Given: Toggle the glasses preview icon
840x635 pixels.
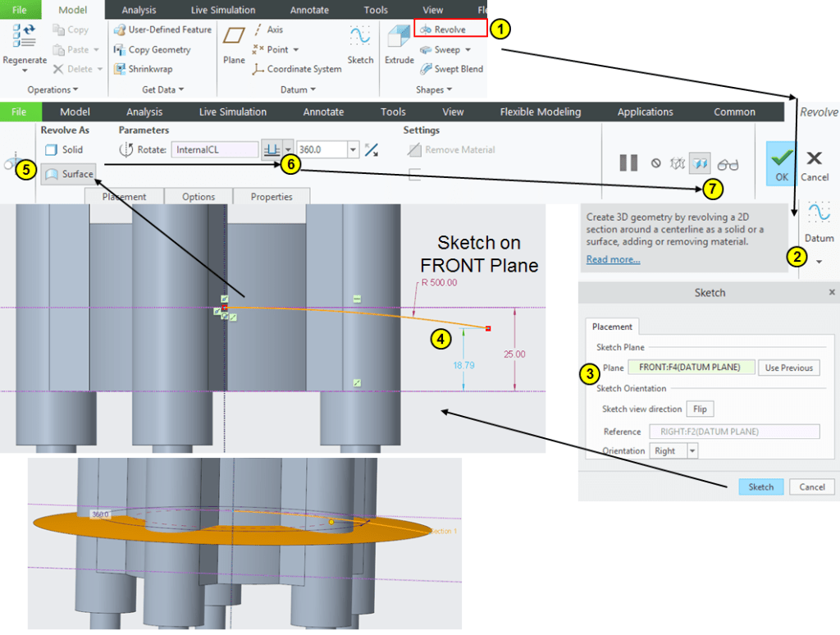Looking at the screenshot, I should [728, 163].
